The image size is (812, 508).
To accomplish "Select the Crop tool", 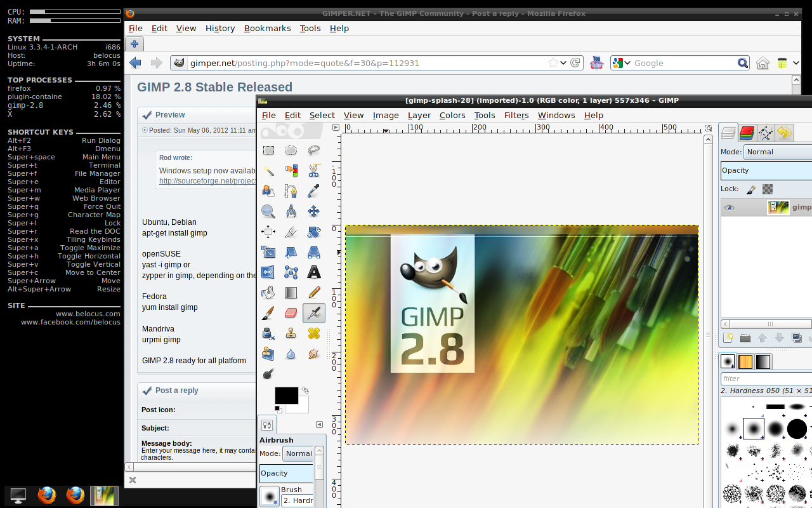I will point(291,232).
